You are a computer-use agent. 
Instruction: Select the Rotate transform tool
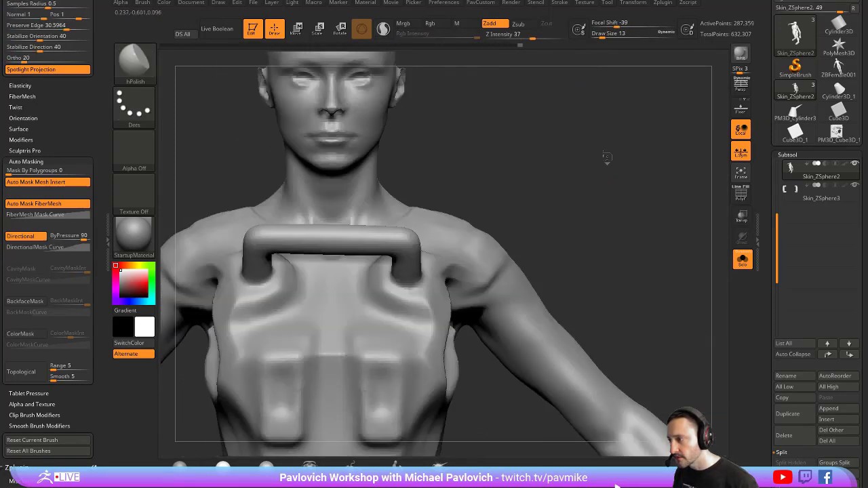(340, 28)
